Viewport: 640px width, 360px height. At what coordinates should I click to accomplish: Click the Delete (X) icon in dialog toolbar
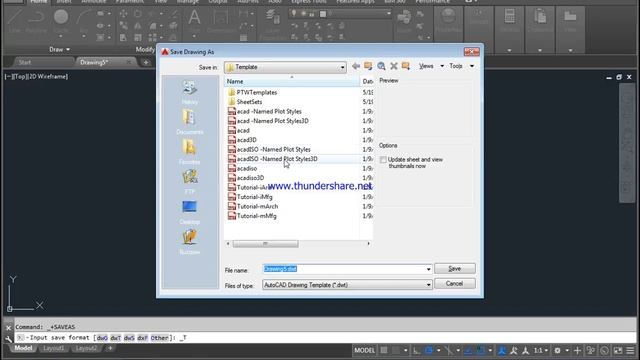[x=393, y=66]
